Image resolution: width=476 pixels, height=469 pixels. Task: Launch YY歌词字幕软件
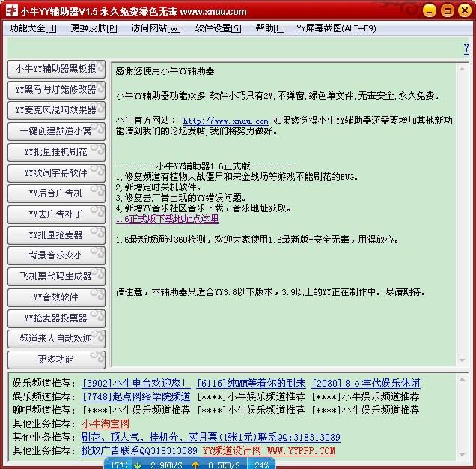(x=56, y=173)
